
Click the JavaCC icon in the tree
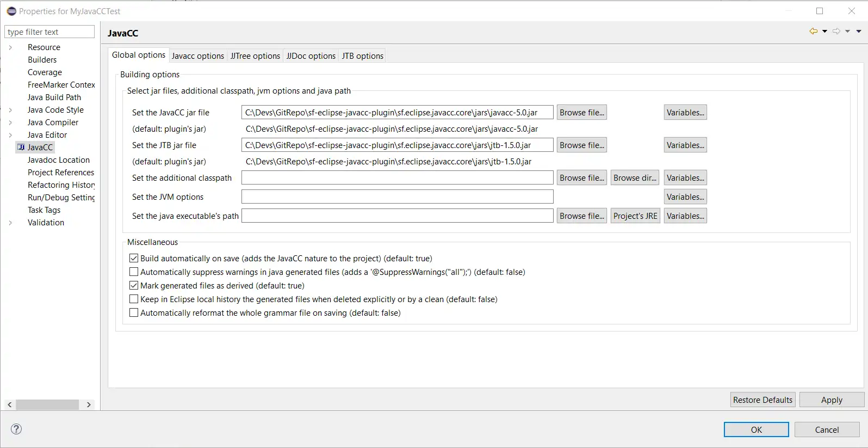click(x=21, y=148)
